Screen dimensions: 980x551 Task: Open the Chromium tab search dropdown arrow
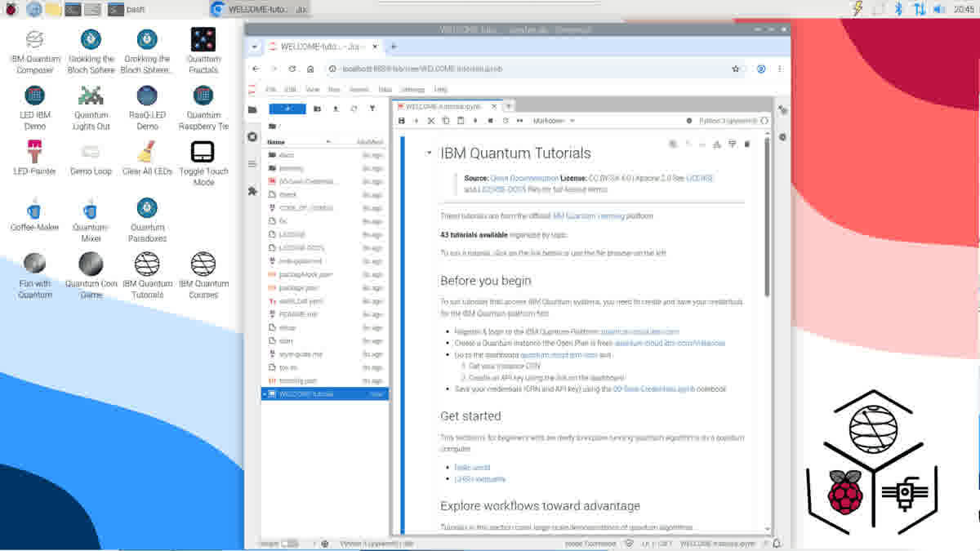[254, 47]
